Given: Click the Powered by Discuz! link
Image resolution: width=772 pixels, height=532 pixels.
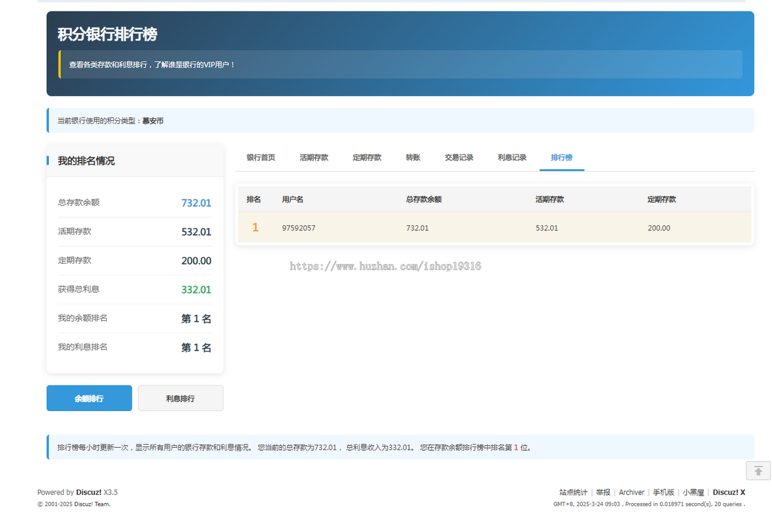Looking at the screenshot, I should point(89,492).
